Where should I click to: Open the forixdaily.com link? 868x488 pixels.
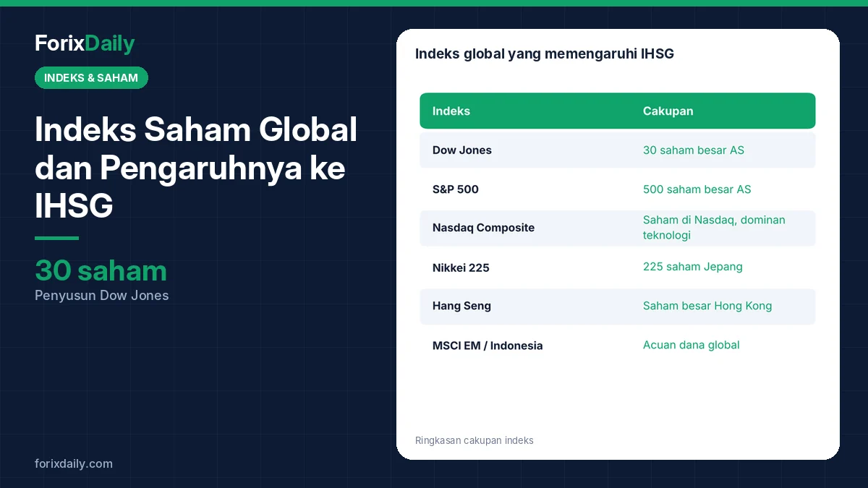(x=74, y=464)
